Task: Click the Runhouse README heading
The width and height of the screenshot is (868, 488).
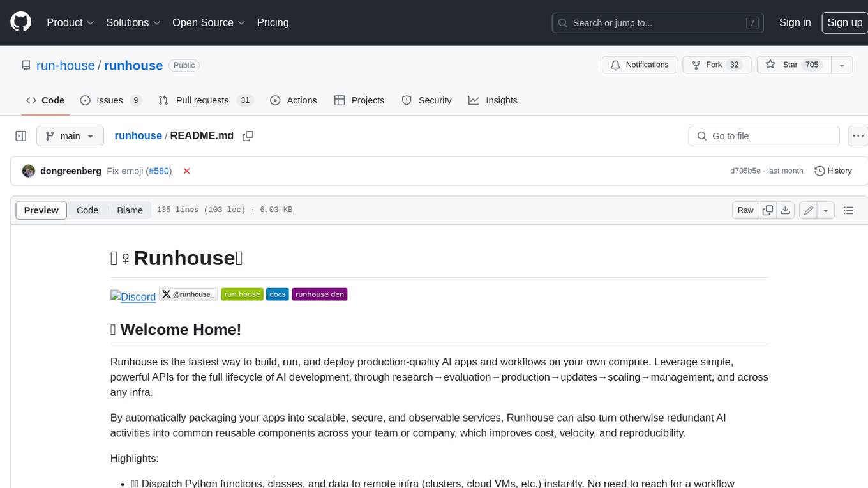Action: (177, 258)
